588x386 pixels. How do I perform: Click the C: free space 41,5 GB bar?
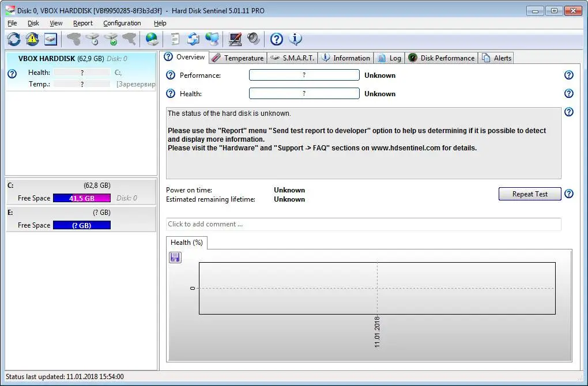[x=82, y=198]
